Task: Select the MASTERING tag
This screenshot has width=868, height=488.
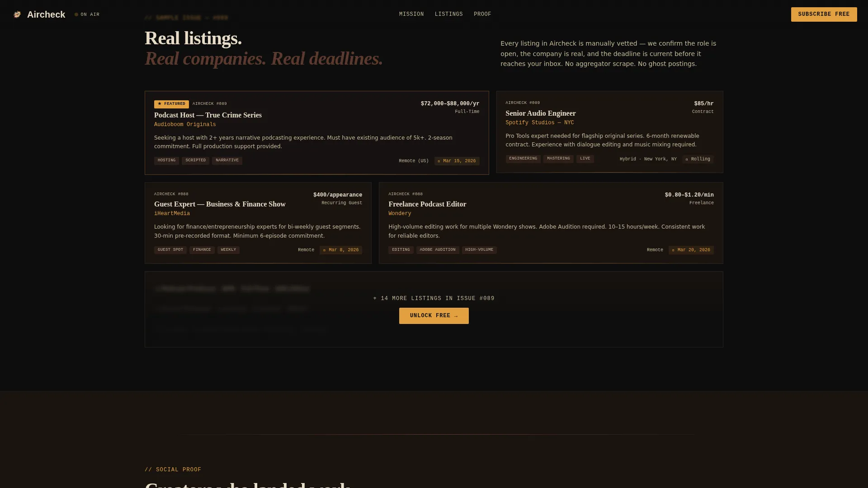Action: point(558,159)
